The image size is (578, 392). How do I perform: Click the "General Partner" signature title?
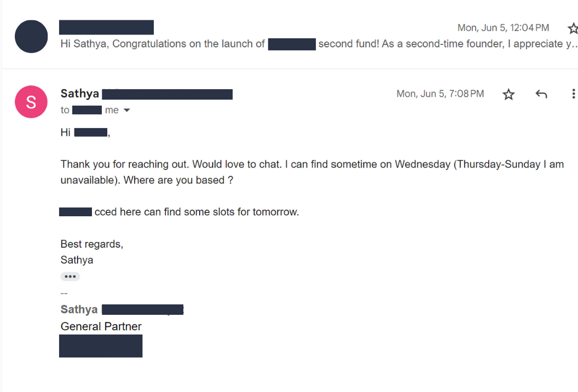[101, 327]
